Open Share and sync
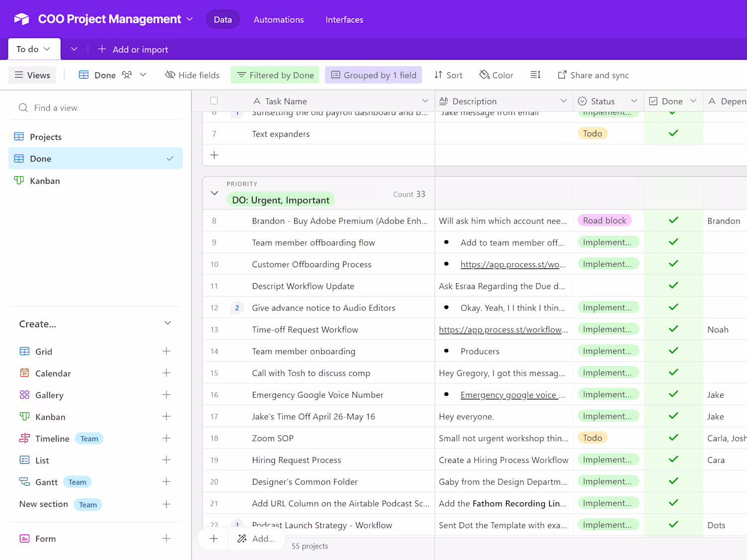This screenshot has width=747, height=560. (x=593, y=75)
